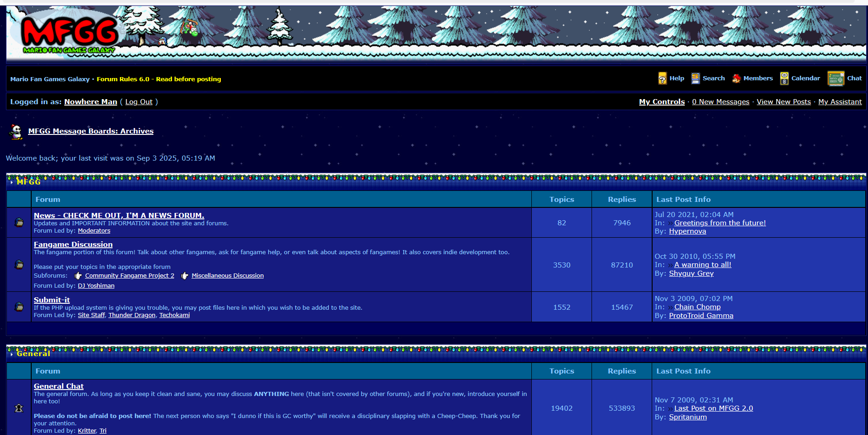868x435 pixels.
Task: Open the Submit-it forum
Action: (x=52, y=300)
